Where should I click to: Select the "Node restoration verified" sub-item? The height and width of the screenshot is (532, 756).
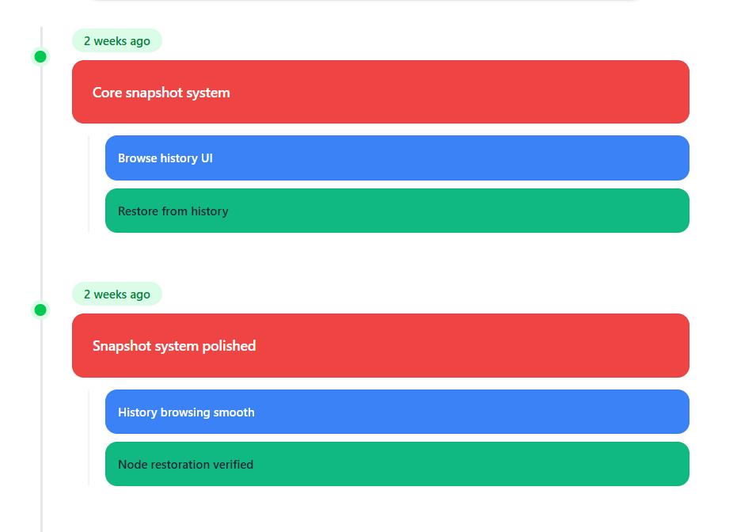[x=396, y=464]
